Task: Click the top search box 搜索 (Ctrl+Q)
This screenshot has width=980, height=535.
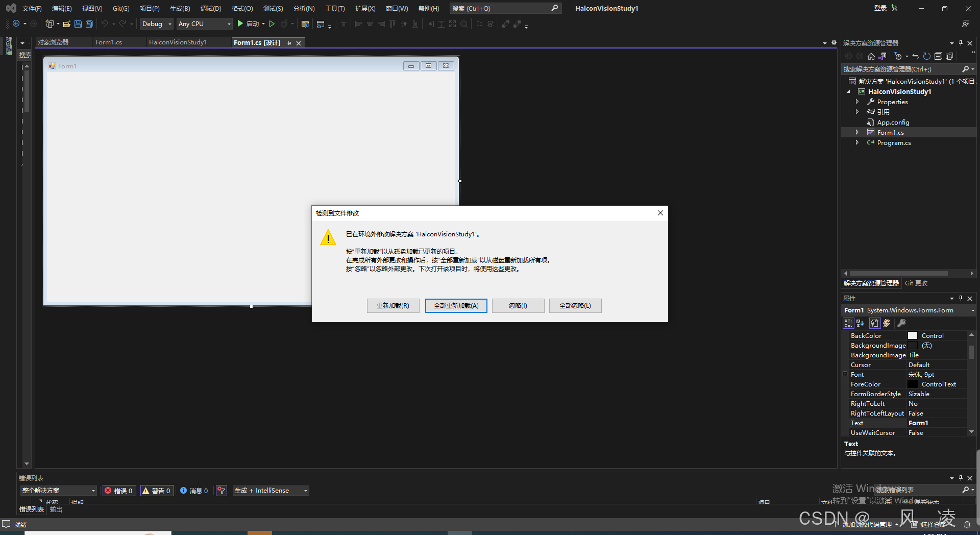Action: pyautogui.click(x=505, y=8)
